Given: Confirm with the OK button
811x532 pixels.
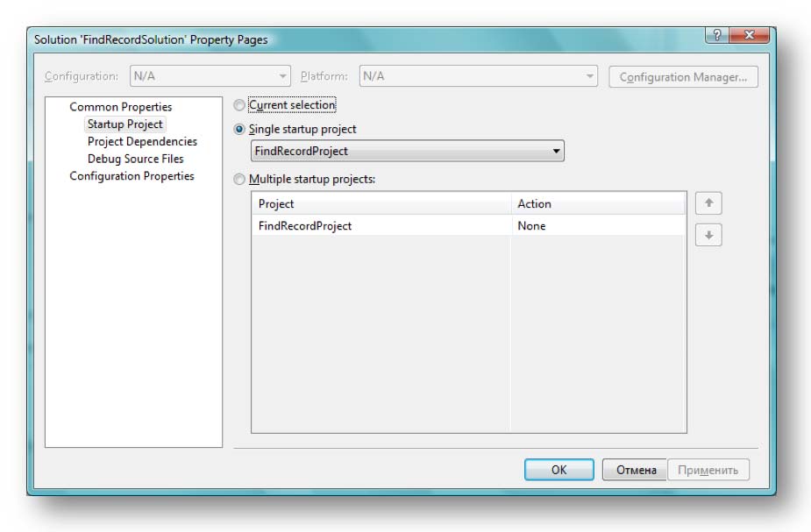Looking at the screenshot, I should pos(559,470).
